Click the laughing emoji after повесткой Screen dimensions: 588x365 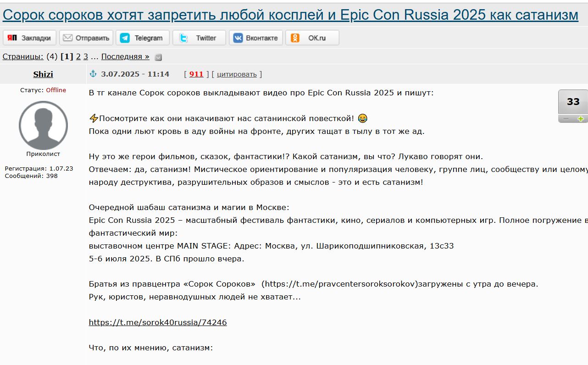pos(362,119)
